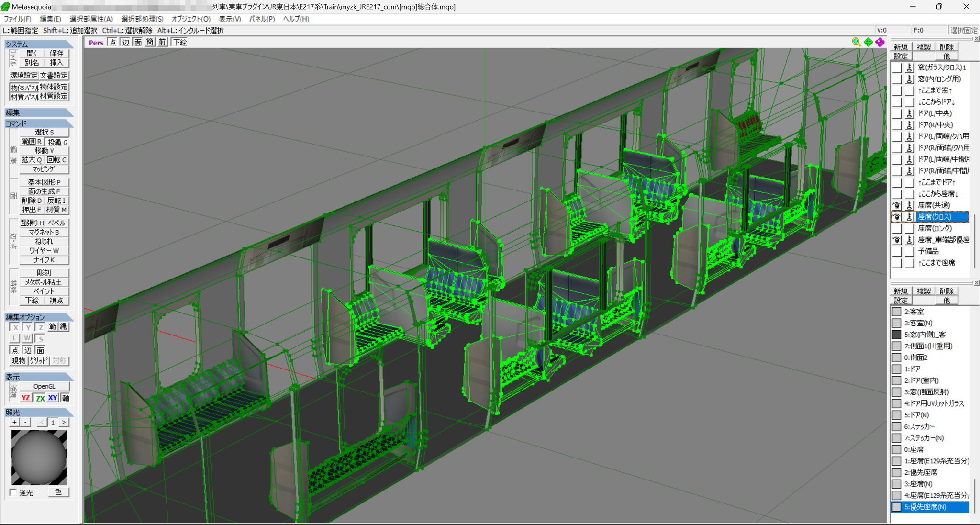Open the 選択部処理(S) menu
Viewport: 980px width, 525px height.
coord(142,19)
